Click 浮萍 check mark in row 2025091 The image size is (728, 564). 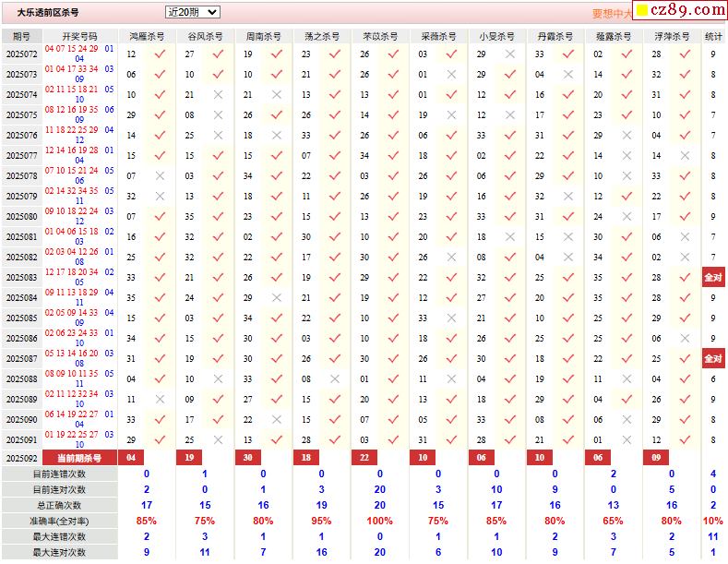[685, 439]
